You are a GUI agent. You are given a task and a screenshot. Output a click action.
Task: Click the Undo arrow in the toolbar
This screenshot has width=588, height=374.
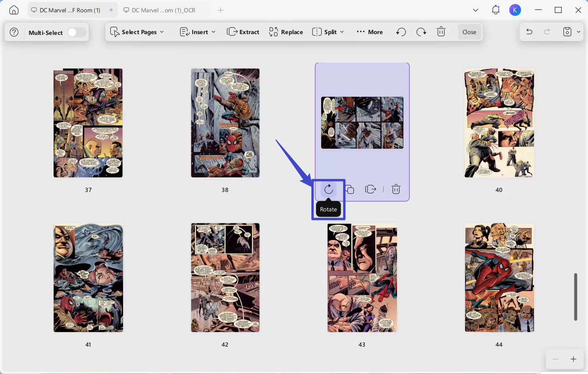(401, 32)
